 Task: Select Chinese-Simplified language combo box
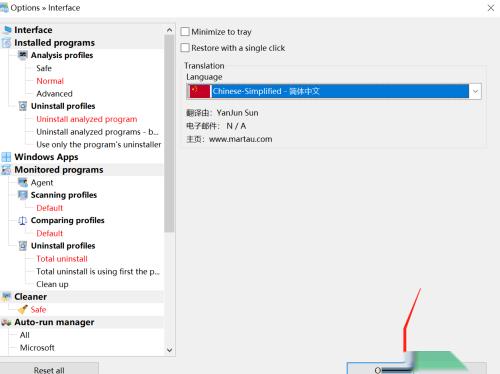point(334,91)
